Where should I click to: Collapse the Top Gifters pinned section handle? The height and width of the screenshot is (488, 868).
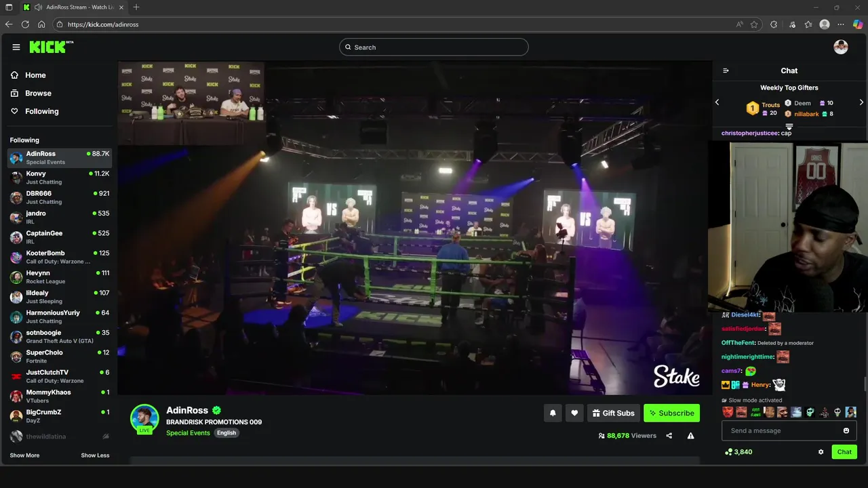click(789, 127)
